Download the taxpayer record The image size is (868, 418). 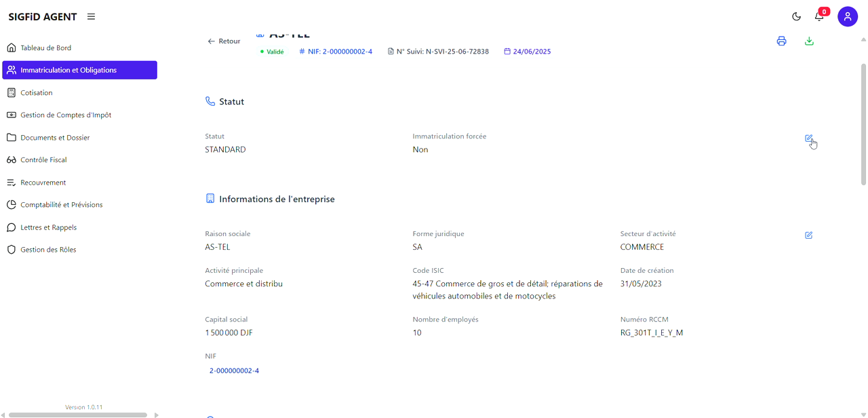(x=809, y=41)
